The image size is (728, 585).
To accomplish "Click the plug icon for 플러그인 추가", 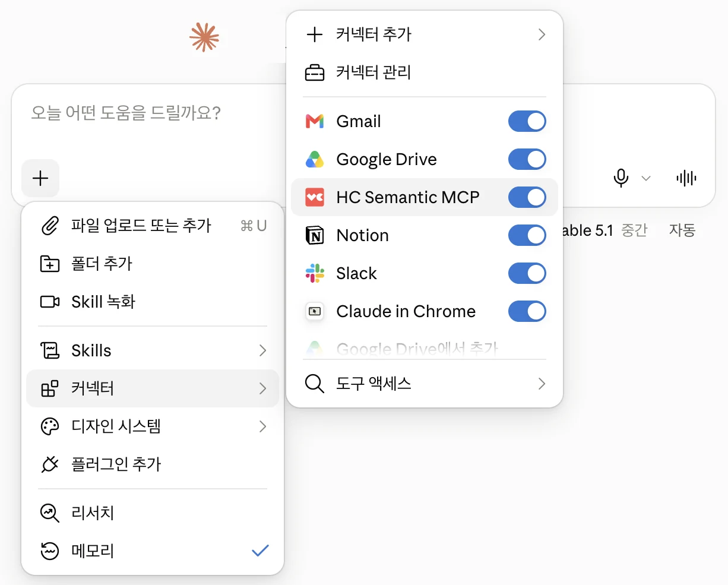I will click(50, 464).
